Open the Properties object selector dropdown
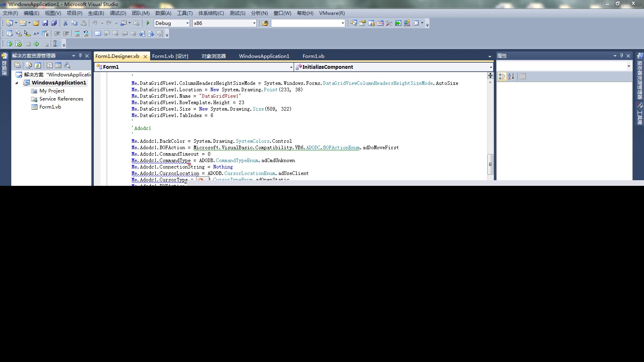644x362 pixels. [629, 66]
